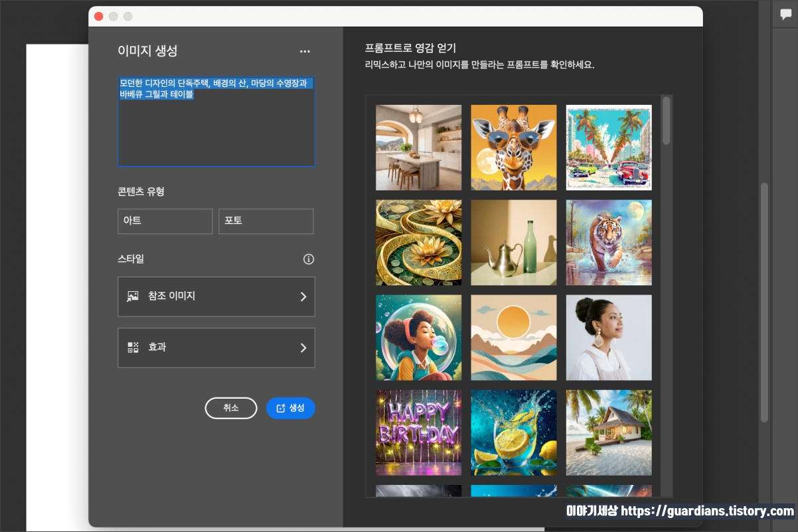
Task: Select the woman portrait thumbnail
Action: click(609, 338)
